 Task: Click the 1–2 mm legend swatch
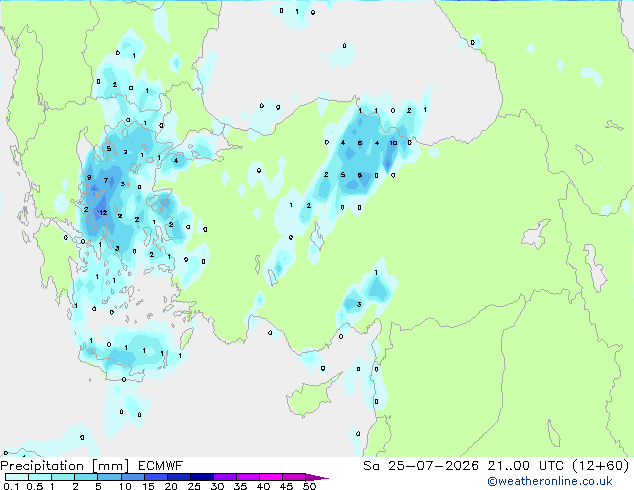tap(63, 477)
